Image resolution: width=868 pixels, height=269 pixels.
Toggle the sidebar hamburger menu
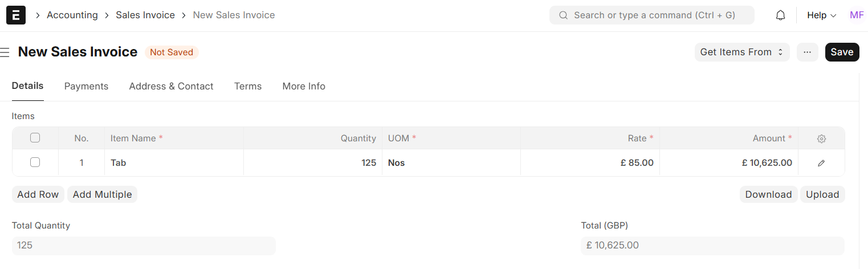5,52
